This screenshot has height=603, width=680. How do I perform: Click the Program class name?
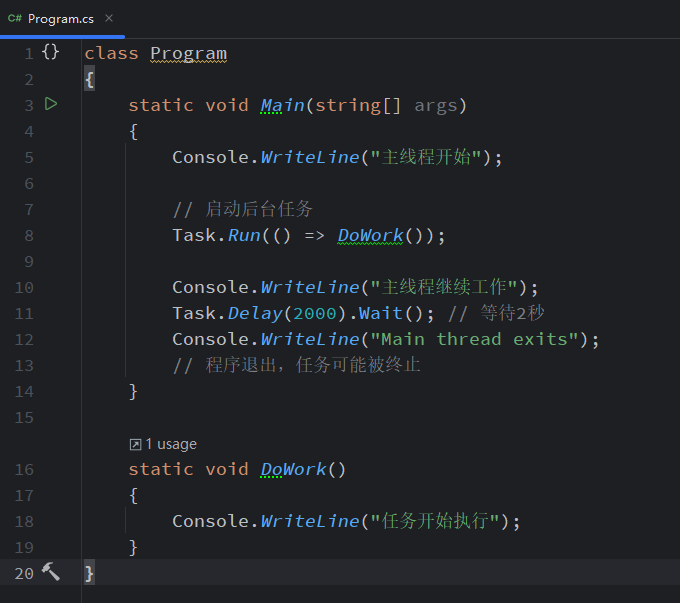[x=188, y=54]
